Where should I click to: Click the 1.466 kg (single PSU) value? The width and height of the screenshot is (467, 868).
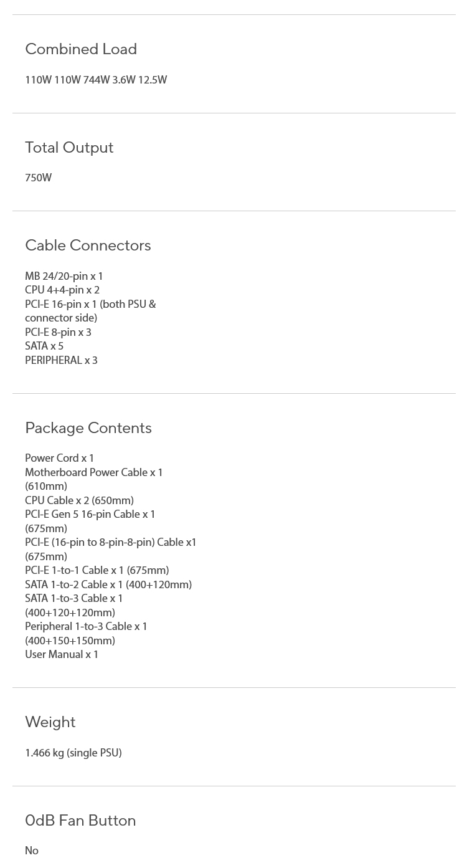pos(73,753)
